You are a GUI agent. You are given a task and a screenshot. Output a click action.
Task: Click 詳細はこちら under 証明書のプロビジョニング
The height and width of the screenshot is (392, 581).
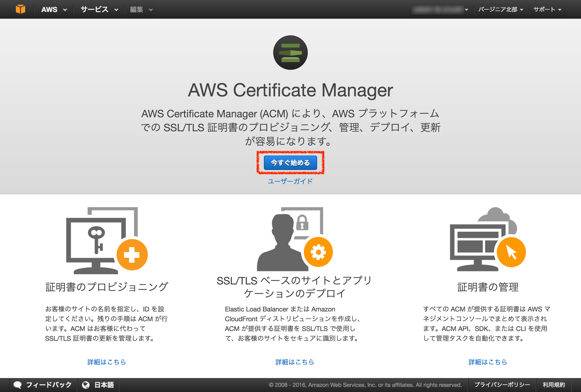point(106,362)
